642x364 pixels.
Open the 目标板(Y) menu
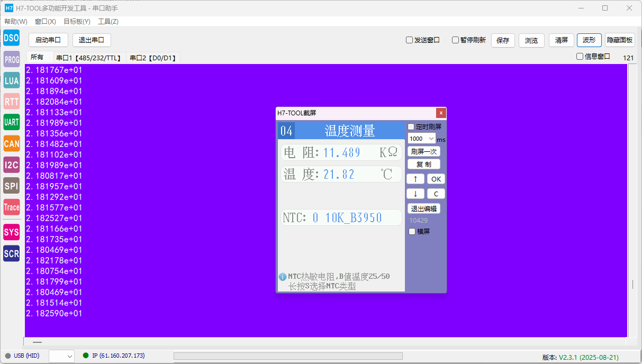[77, 22]
